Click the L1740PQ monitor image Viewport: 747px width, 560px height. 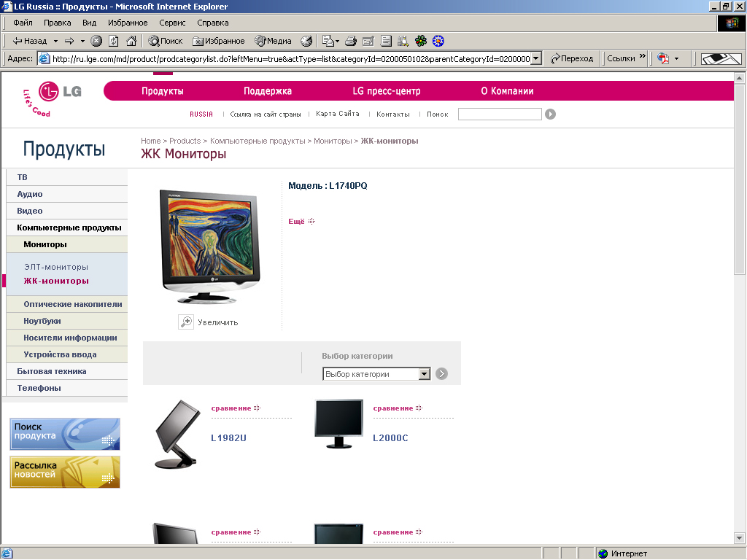211,246
